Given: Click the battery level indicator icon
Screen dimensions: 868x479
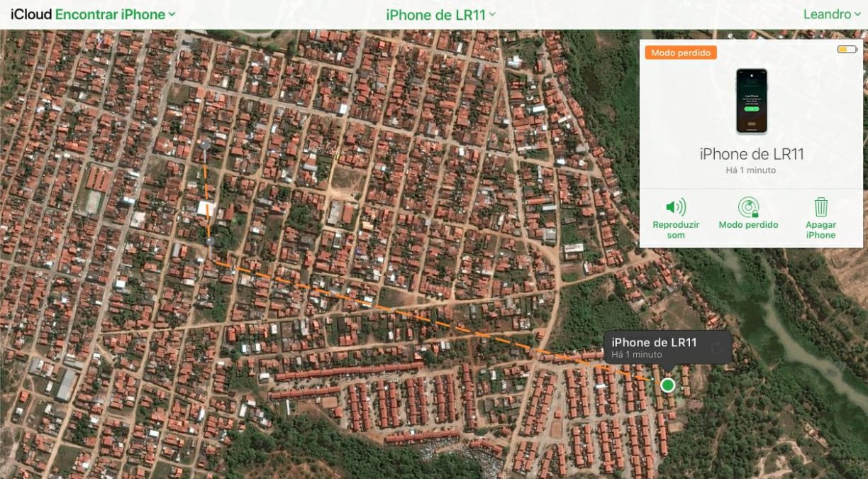Looking at the screenshot, I should click(x=847, y=50).
